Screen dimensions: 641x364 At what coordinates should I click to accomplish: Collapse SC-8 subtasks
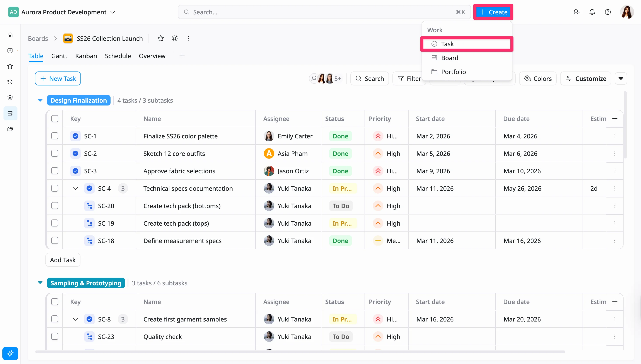pos(75,319)
